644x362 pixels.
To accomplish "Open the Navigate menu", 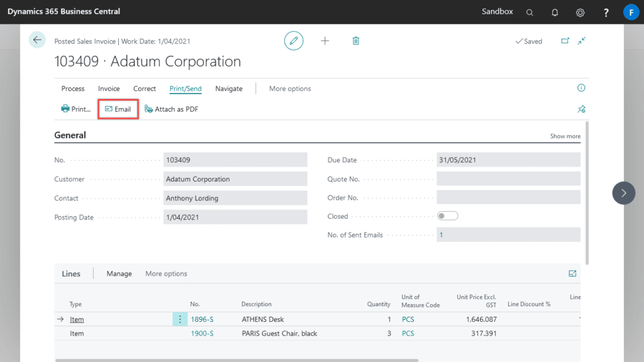I will pyautogui.click(x=229, y=89).
